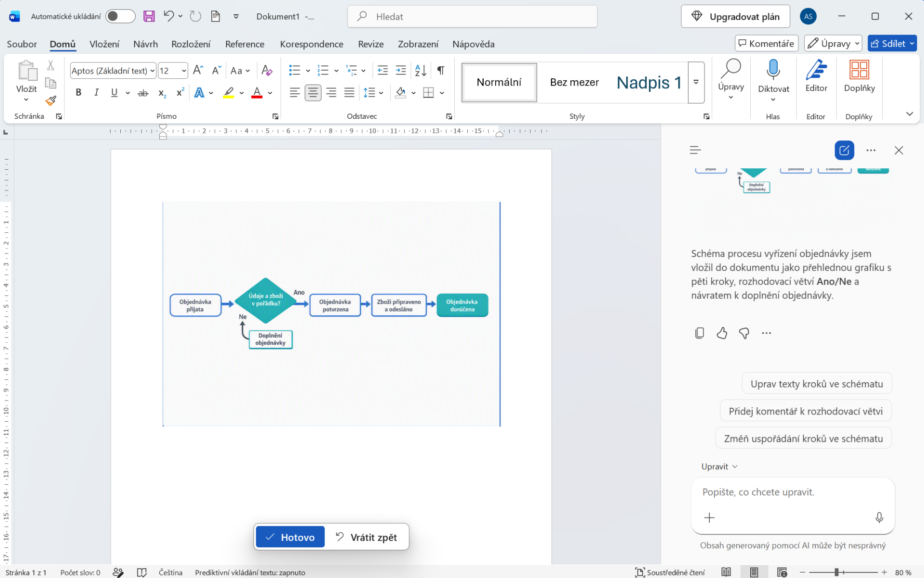Open Doplňky add-ins
The width and height of the screenshot is (924, 578).
pos(859,77)
